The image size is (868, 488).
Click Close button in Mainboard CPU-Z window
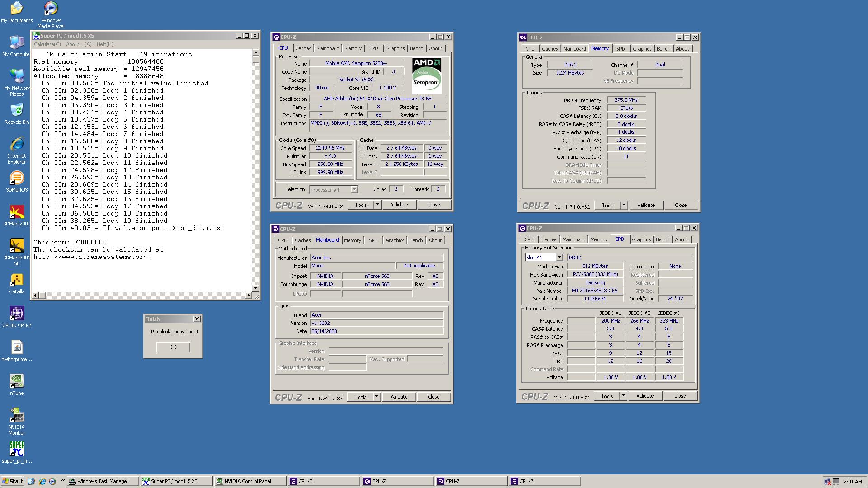434,397
